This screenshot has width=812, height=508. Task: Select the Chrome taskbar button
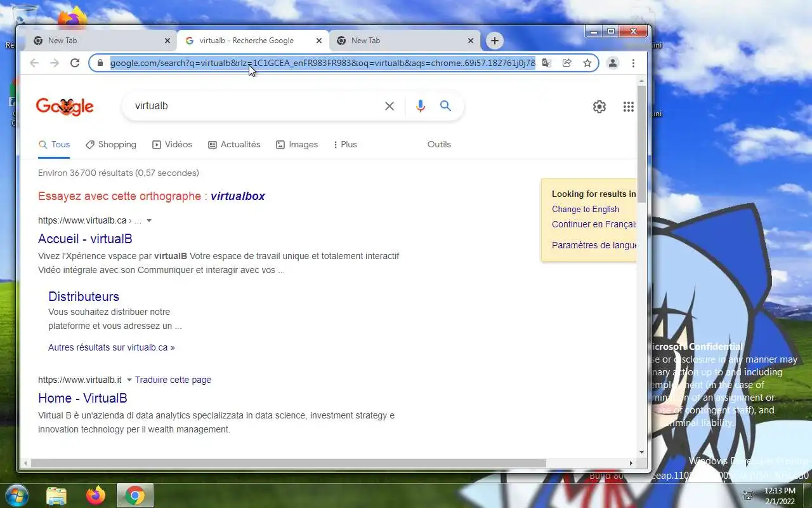tap(135, 495)
